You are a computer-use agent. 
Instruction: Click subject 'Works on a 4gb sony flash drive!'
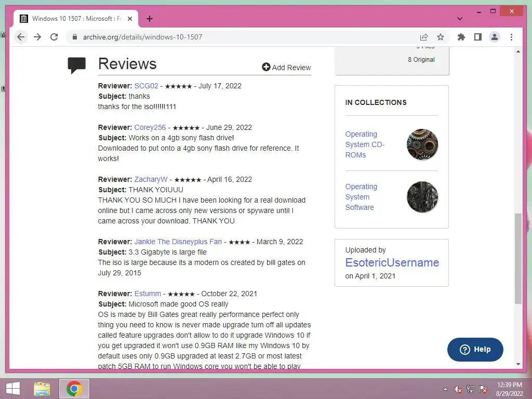click(x=181, y=138)
